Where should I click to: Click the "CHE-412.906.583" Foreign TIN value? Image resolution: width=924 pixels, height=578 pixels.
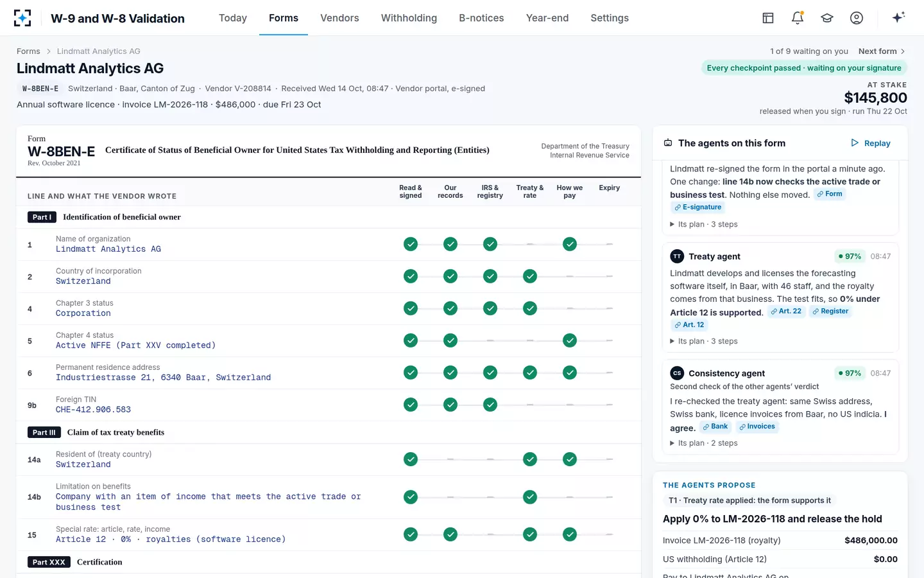93,410
